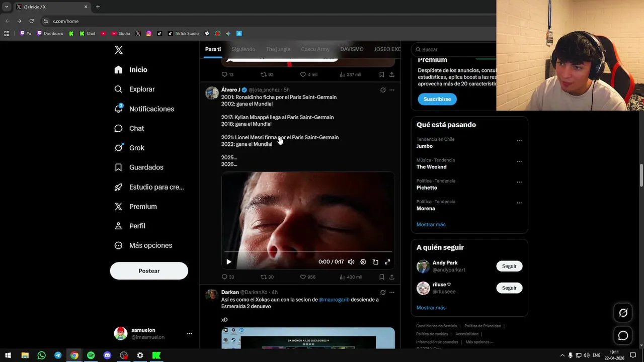
Task: Open the Dashboard Twitch bookmark
Action: [x=50, y=34]
